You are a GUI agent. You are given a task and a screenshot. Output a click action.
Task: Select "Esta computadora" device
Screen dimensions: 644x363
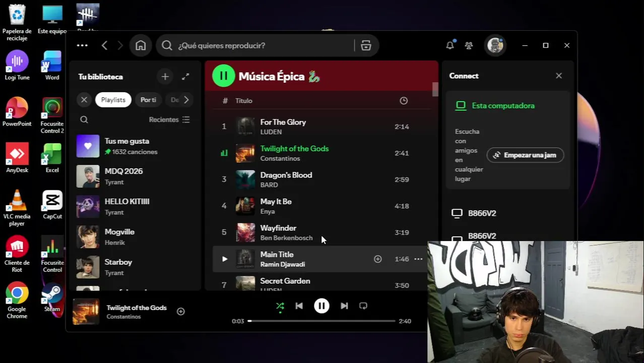click(503, 106)
